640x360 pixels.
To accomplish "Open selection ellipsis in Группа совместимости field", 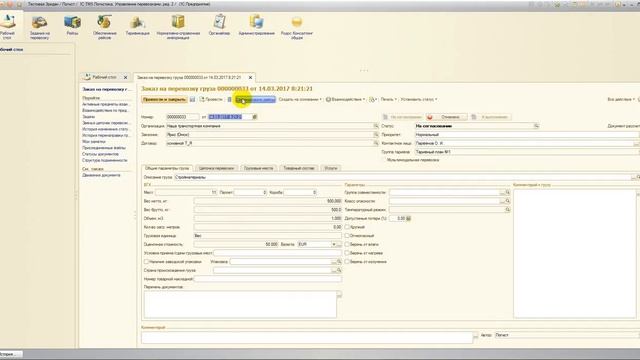I will coord(502,192).
